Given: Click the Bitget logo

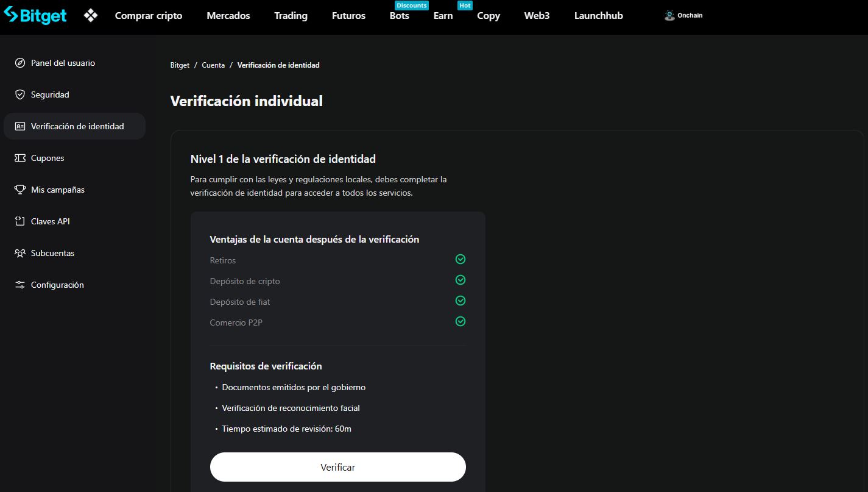Looking at the screenshot, I should pyautogui.click(x=35, y=15).
